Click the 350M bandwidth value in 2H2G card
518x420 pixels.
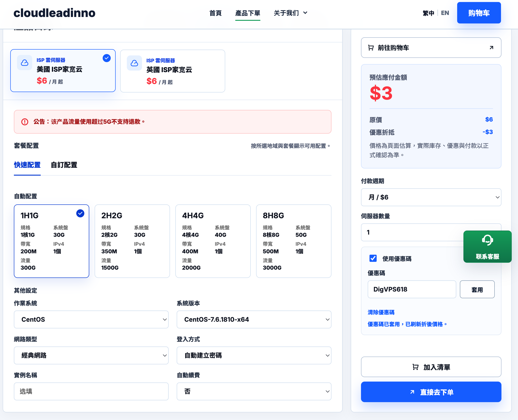coord(109,251)
